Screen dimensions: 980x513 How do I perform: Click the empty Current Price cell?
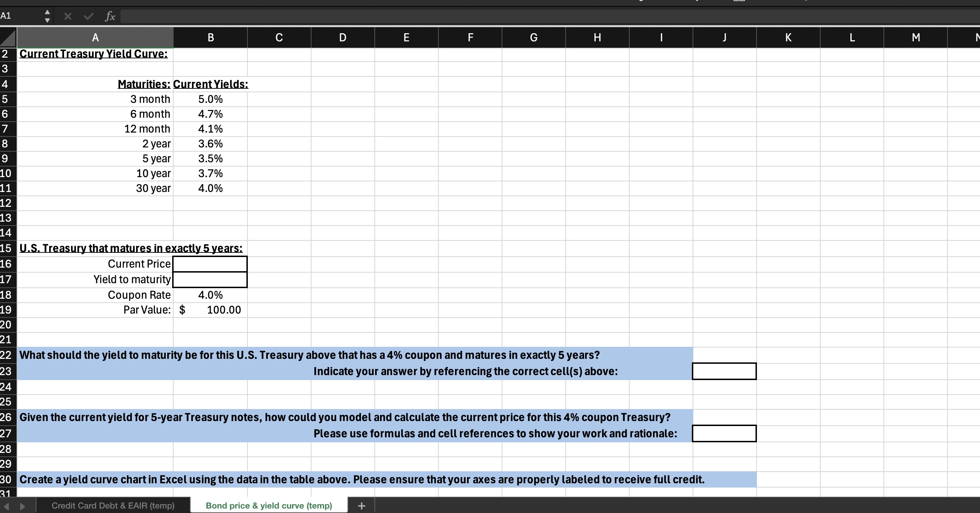[210, 264]
